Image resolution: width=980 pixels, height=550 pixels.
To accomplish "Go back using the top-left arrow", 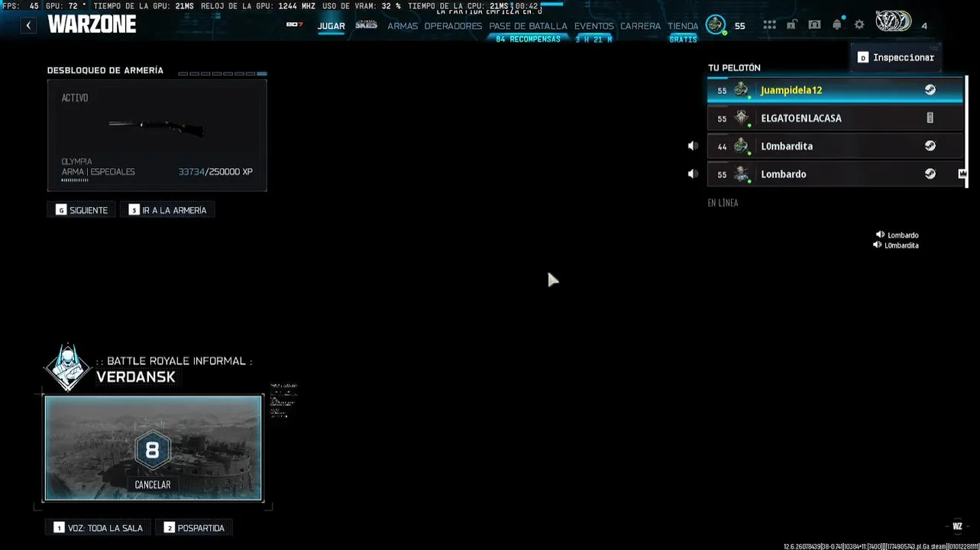I will 28,25.
